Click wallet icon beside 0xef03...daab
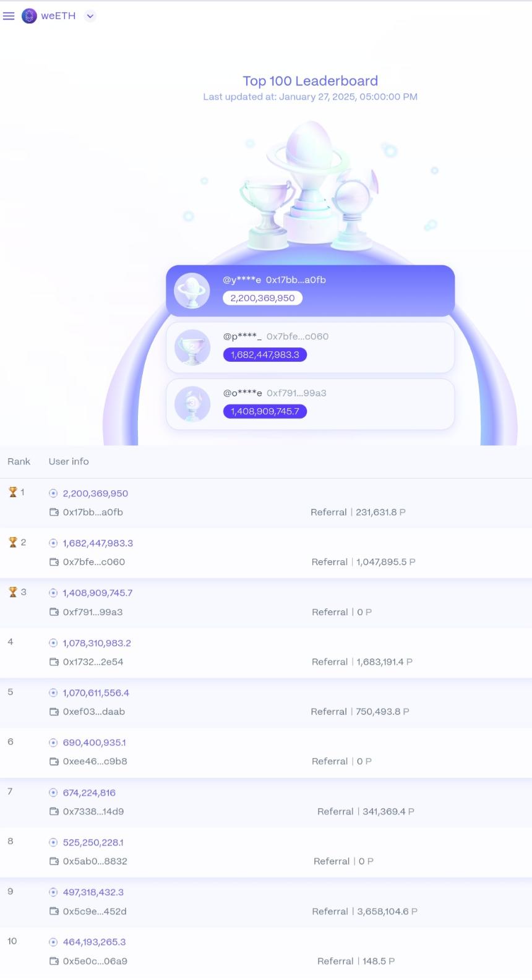Viewport: 532px width, 980px height. pos(54,712)
